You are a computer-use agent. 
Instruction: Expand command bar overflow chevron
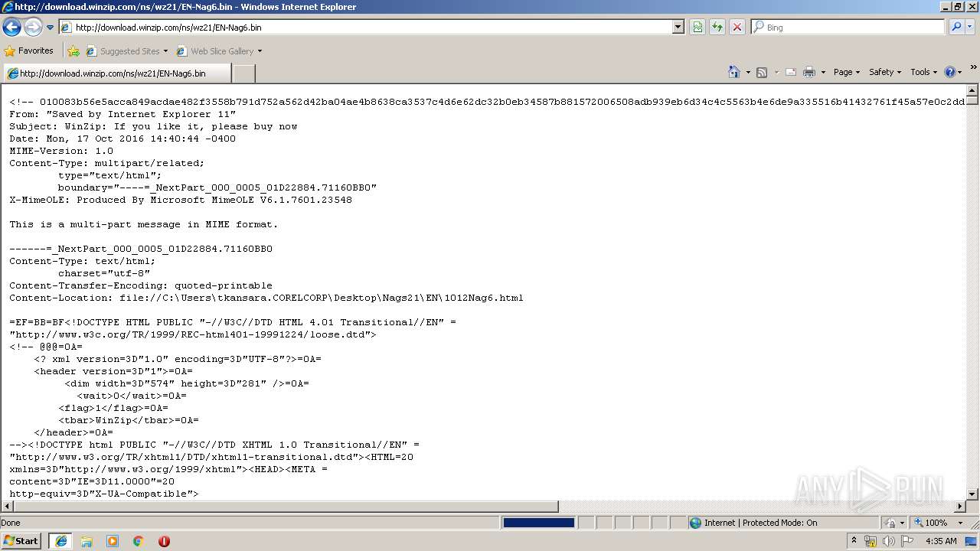(973, 67)
